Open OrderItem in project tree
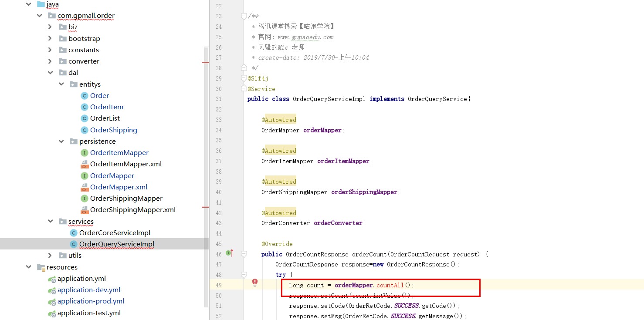 [x=107, y=107]
